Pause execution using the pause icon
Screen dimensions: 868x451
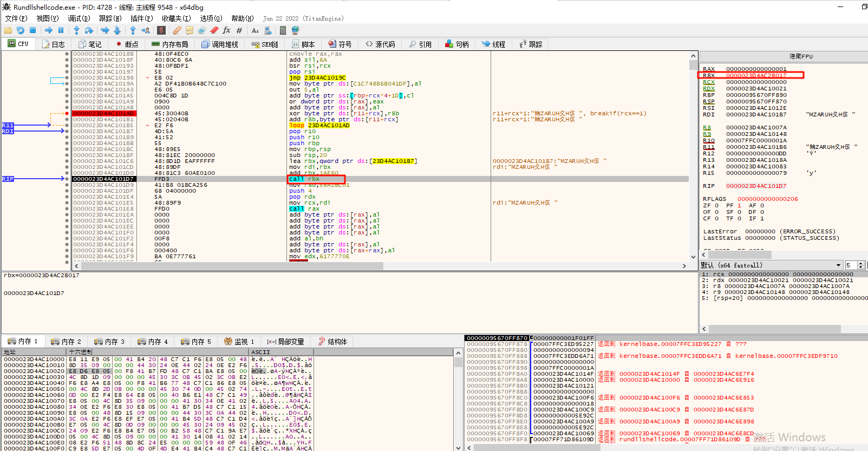click(x=61, y=30)
